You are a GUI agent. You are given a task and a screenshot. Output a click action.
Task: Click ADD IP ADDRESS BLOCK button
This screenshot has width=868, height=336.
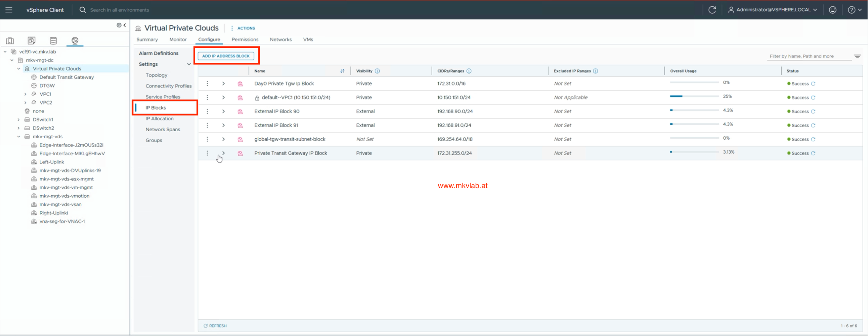pyautogui.click(x=226, y=56)
